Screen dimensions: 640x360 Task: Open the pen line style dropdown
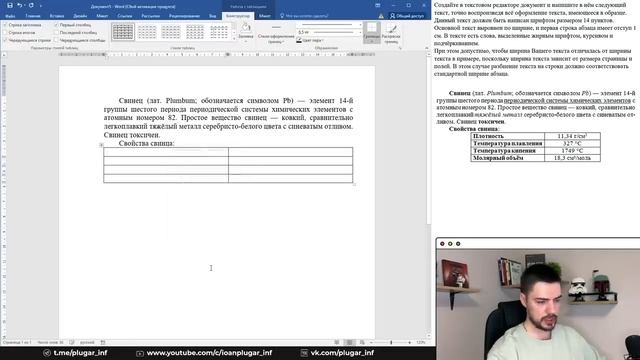[x=360, y=24]
